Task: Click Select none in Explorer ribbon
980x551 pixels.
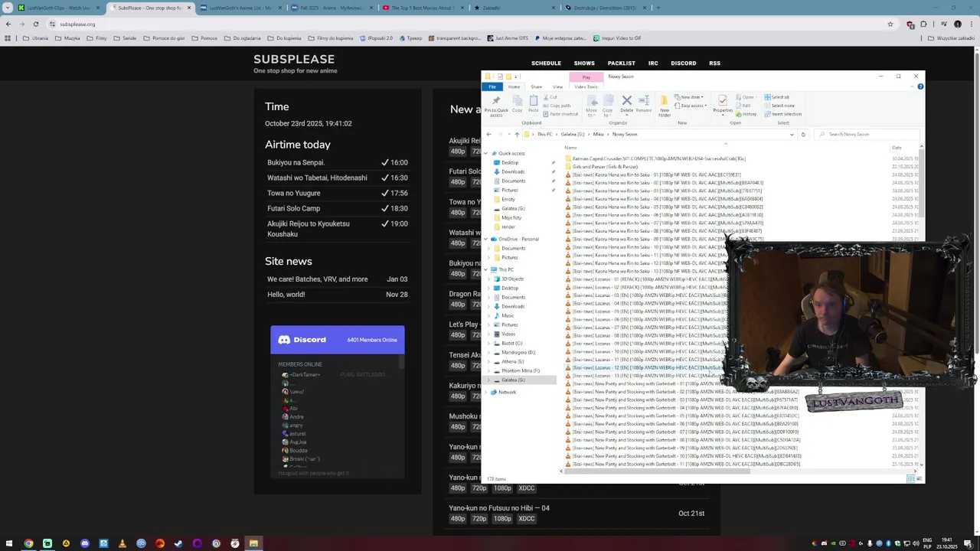Action: (779, 106)
